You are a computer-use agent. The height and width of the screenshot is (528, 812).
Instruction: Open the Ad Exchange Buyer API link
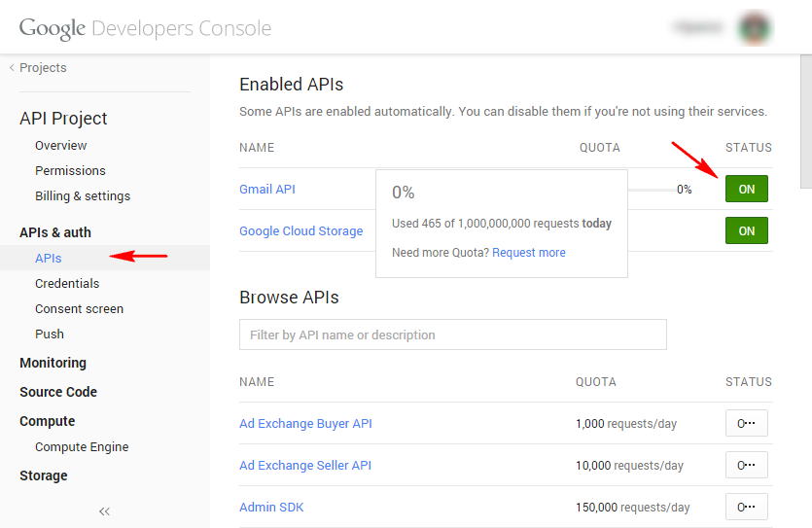coord(305,423)
